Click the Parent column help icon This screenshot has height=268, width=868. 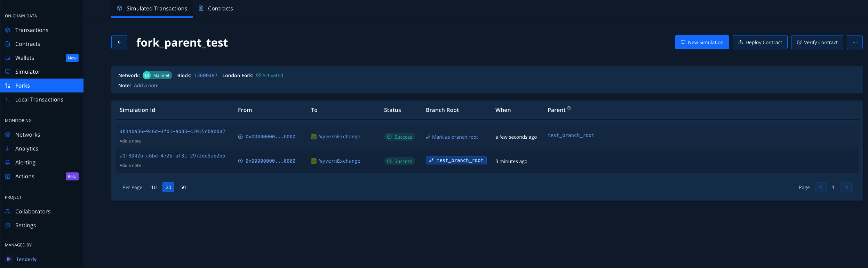point(569,108)
